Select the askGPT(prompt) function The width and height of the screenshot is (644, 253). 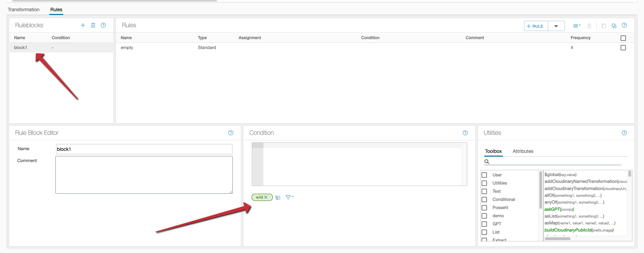click(559, 209)
